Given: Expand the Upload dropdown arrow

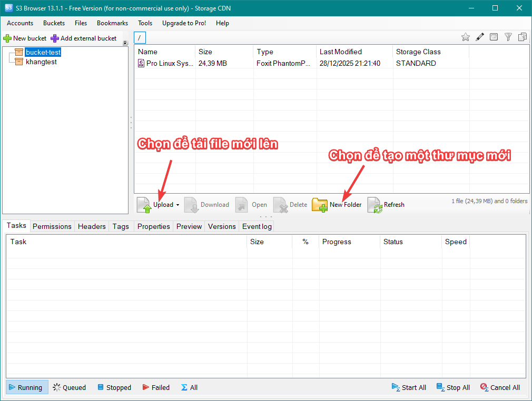Looking at the screenshot, I should (178, 205).
